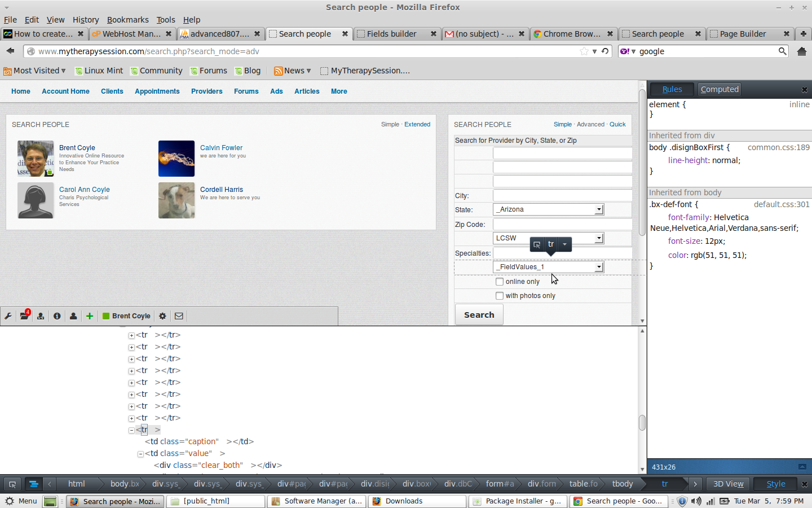Open the gear settings icon beside Brent Coyle
The image size is (812, 508).
pos(162,316)
